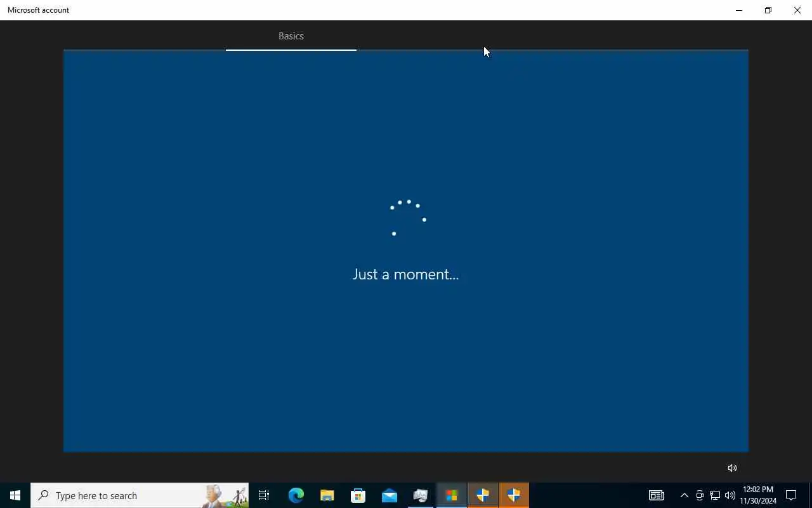Open the highlighted orange shield taskbar icon

coord(514,495)
